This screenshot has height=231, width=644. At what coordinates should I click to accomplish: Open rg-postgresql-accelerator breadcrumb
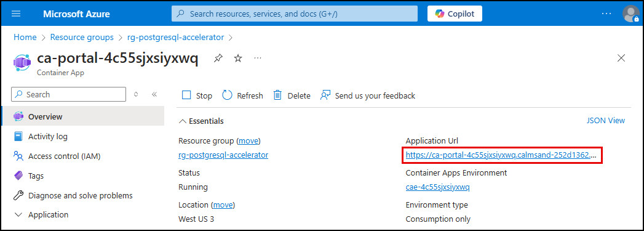pos(176,37)
